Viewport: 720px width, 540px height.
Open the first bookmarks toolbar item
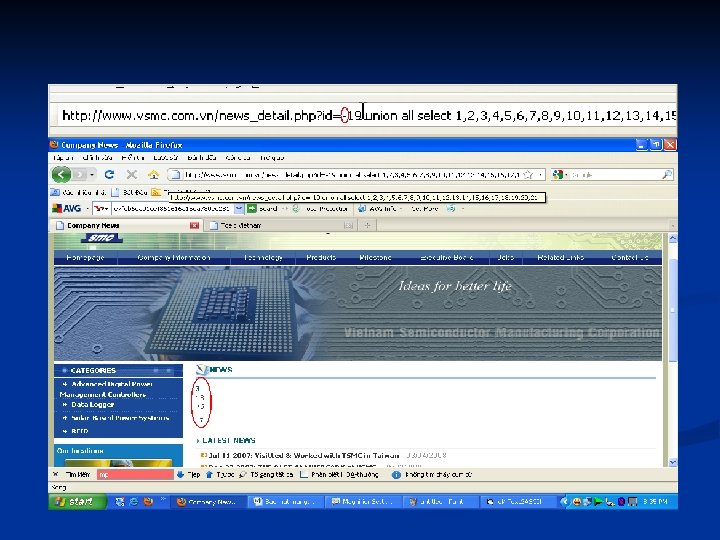coord(79,192)
